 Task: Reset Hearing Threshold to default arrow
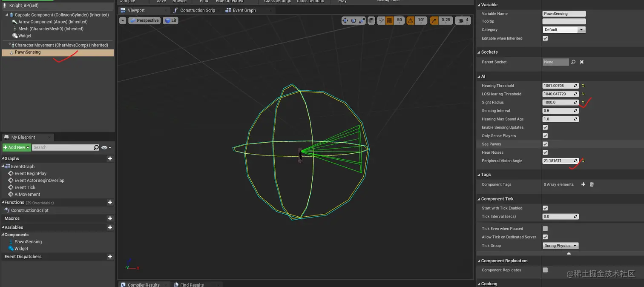pos(583,86)
